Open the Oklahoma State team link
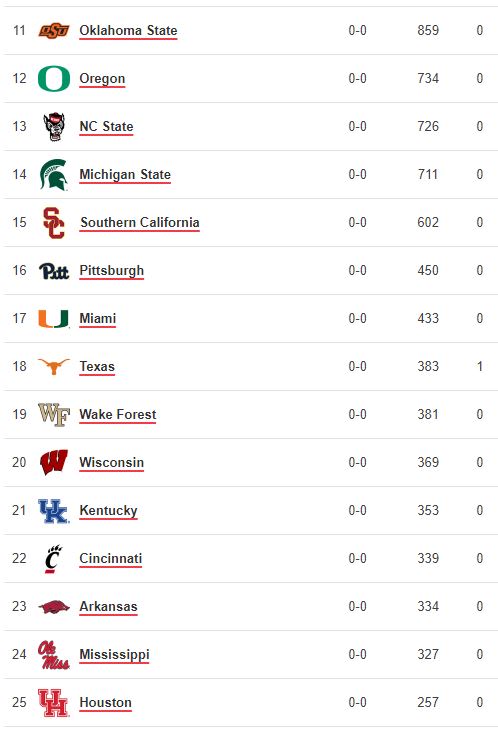Viewport: 498px width, 734px height. pyautogui.click(x=128, y=30)
